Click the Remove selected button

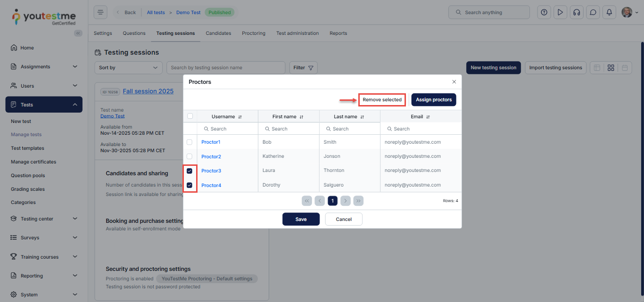tap(382, 100)
